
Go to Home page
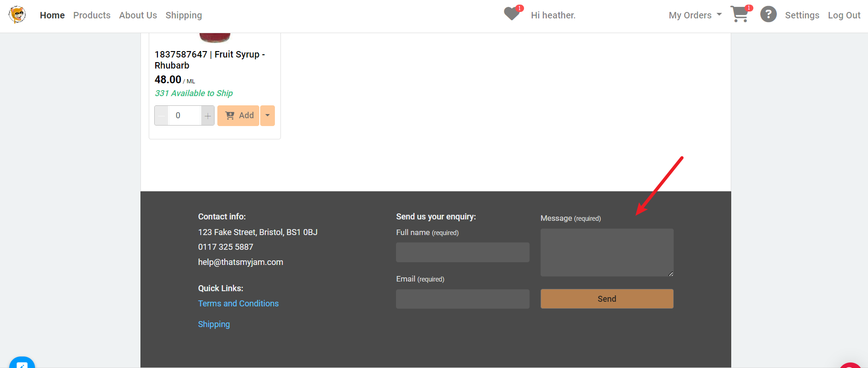(x=52, y=15)
